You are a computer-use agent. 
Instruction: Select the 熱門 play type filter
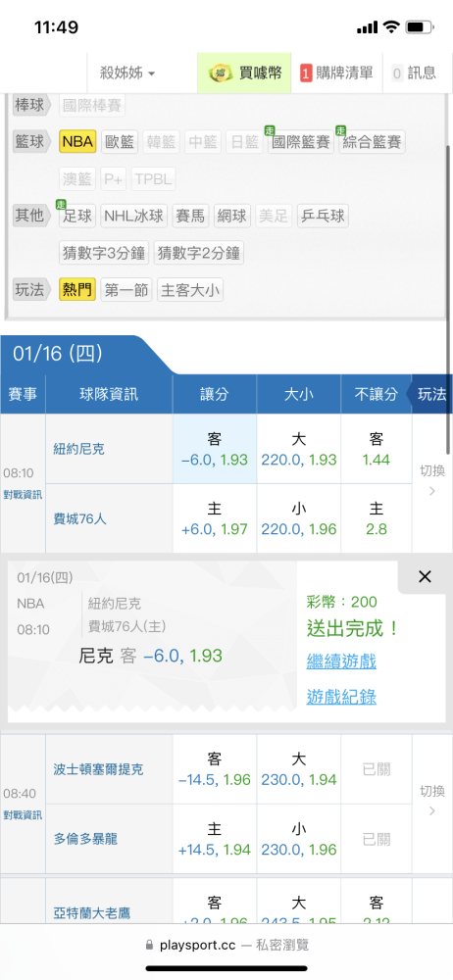tap(77, 290)
